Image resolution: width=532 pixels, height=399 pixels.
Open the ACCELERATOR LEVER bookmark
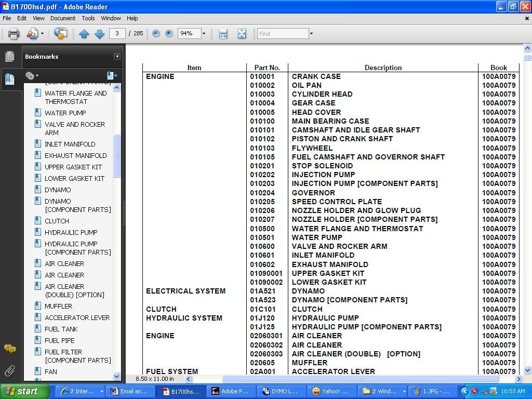click(77, 318)
